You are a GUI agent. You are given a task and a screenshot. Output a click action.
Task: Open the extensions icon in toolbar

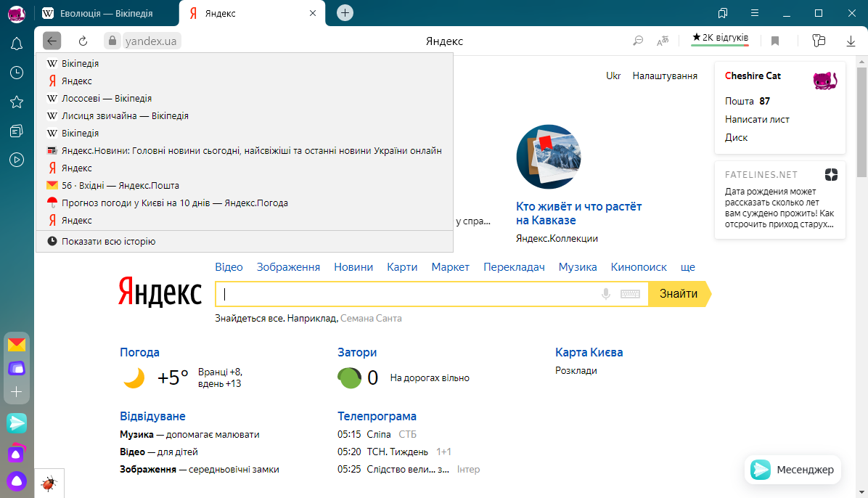coord(819,41)
